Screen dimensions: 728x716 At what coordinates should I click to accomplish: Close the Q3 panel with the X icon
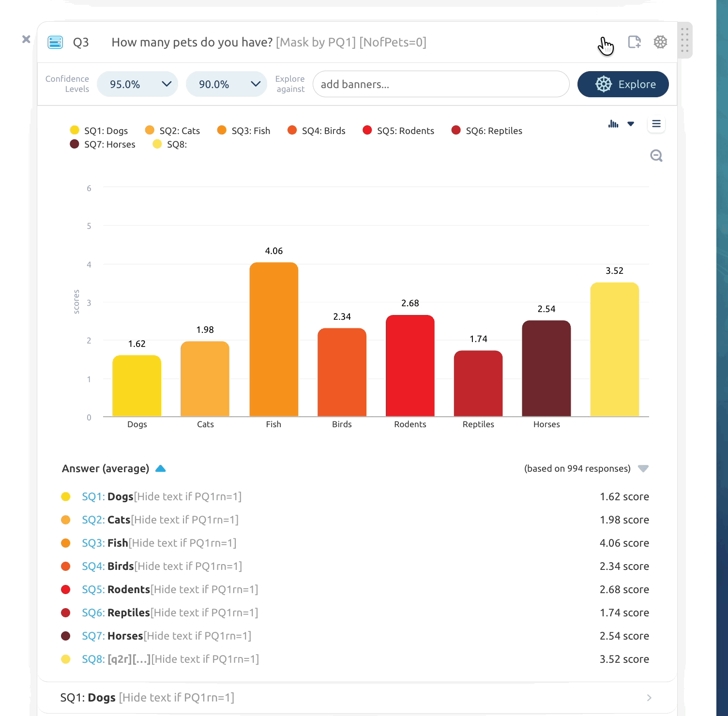pos(26,39)
